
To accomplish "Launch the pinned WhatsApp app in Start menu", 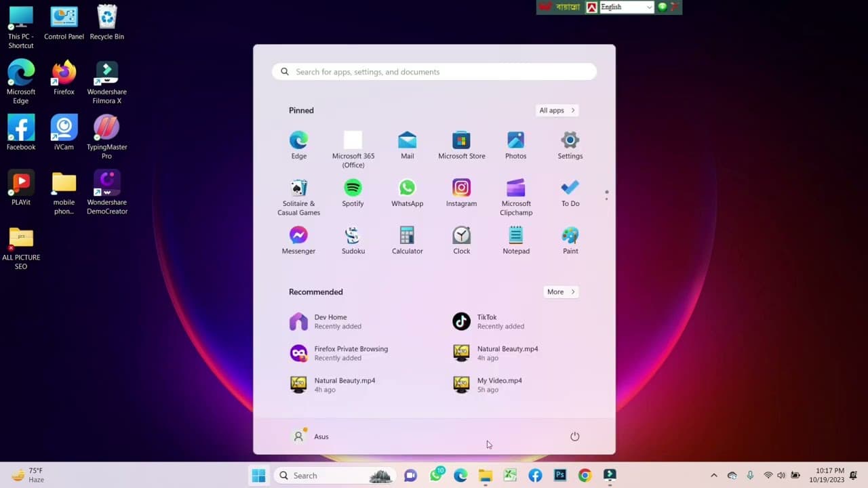I will (407, 192).
